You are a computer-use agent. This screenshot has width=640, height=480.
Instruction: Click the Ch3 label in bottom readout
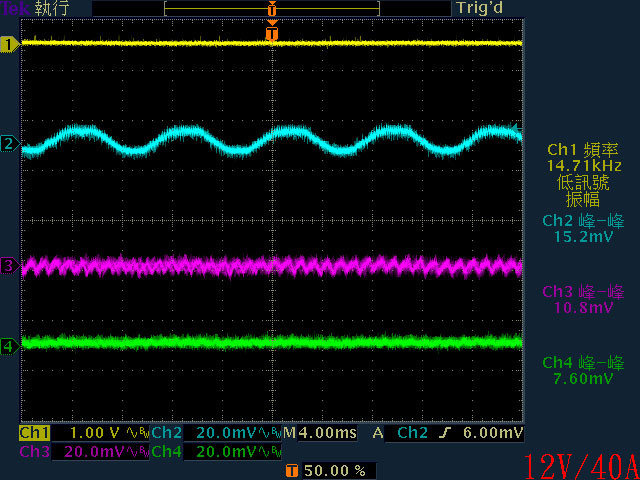(x=35, y=452)
